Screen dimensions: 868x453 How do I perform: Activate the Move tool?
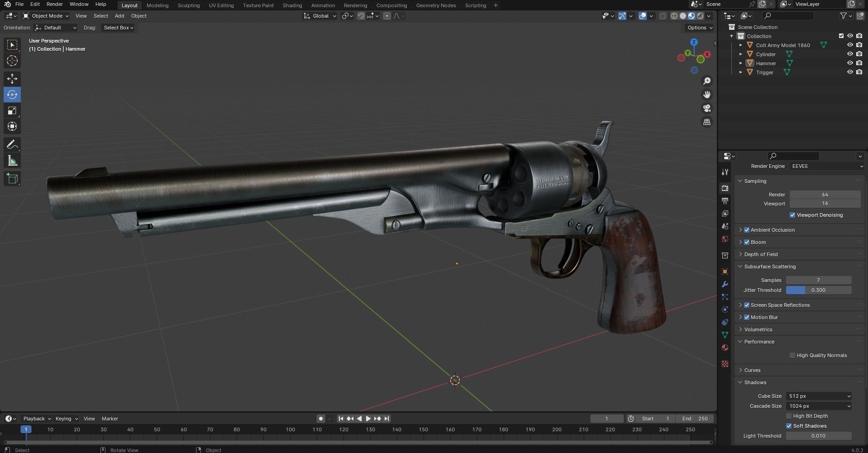[x=12, y=79]
